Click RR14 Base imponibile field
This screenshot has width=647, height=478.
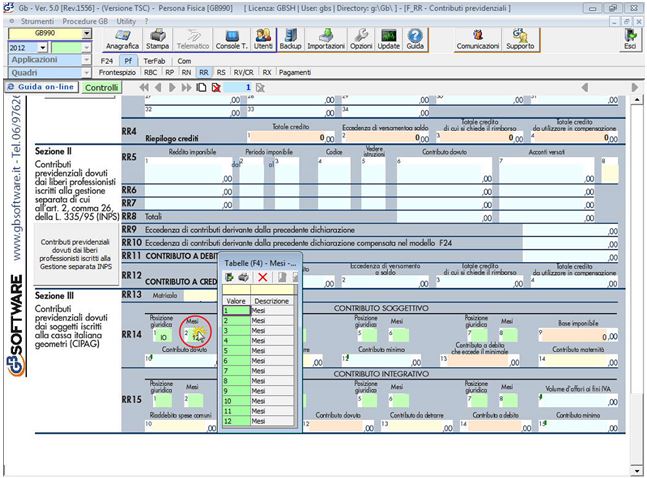point(578,335)
